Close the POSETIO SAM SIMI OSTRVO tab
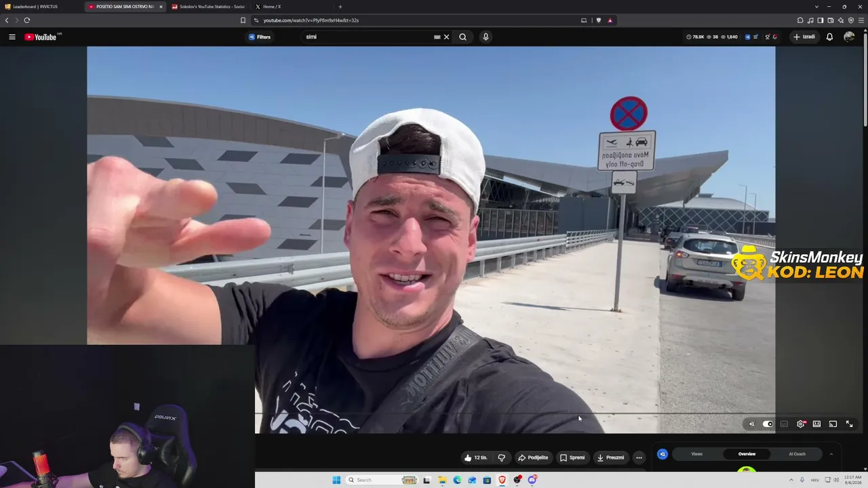 click(x=161, y=7)
